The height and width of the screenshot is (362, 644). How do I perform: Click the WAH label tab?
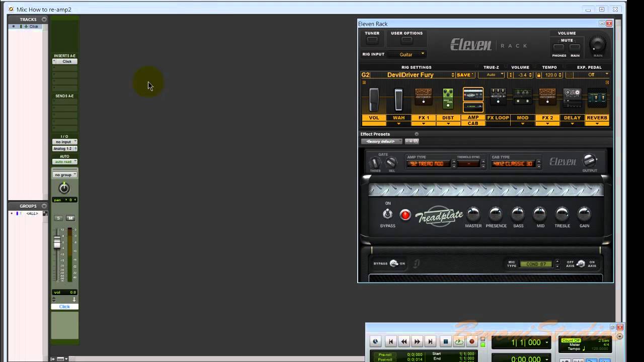tap(398, 118)
